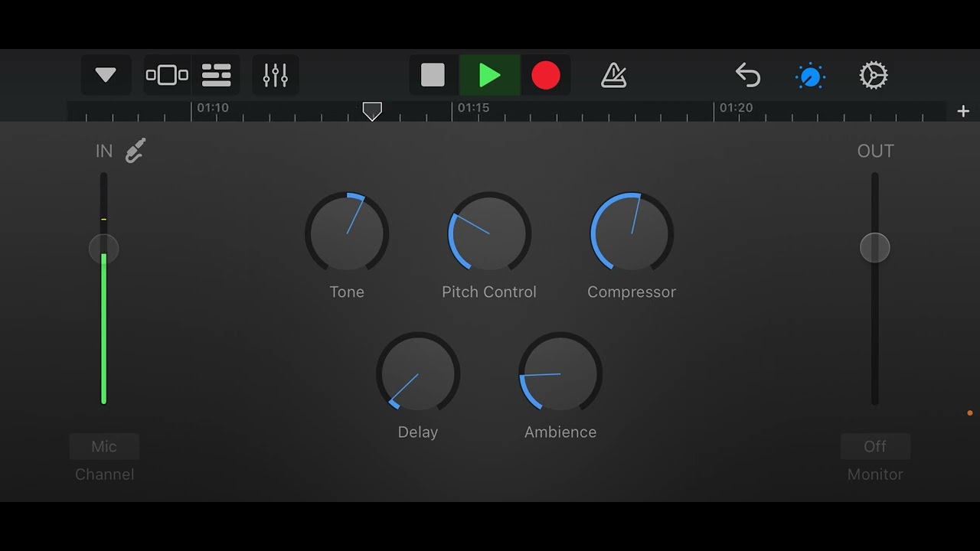Undo the last action

[747, 75]
